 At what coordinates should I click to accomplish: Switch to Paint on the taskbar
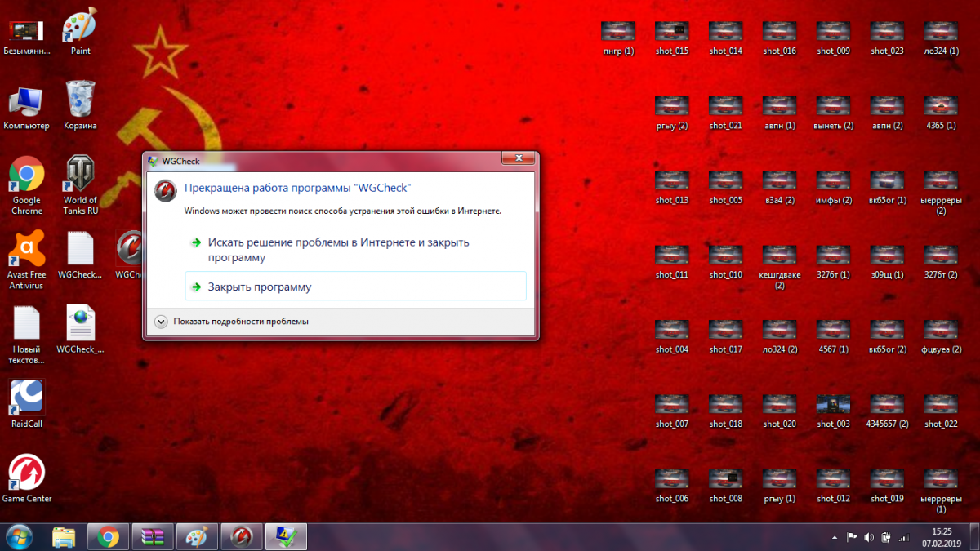tap(197, 537)
